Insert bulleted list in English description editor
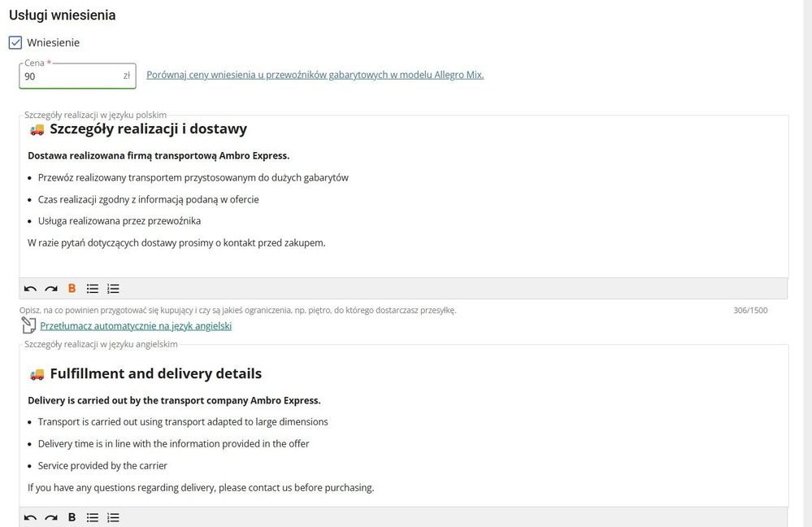 click(93, 518)
